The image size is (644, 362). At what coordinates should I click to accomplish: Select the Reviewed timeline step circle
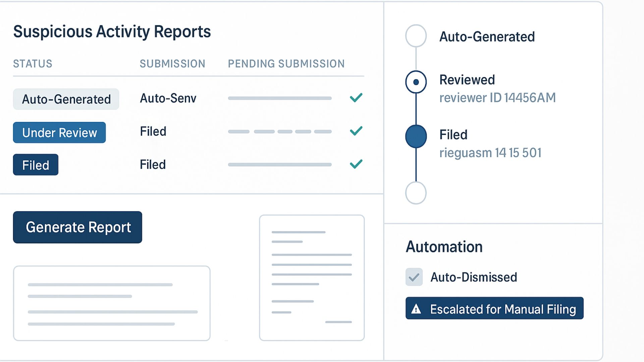[416, 82]
